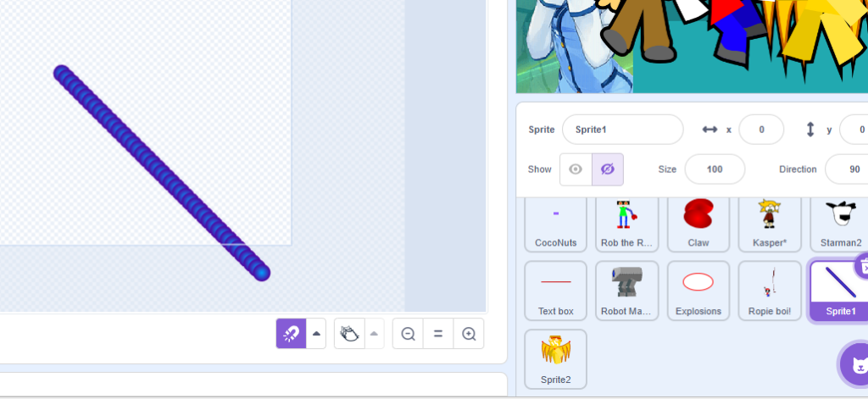Reset canvas zoom with equals icon

click(438, 334)
